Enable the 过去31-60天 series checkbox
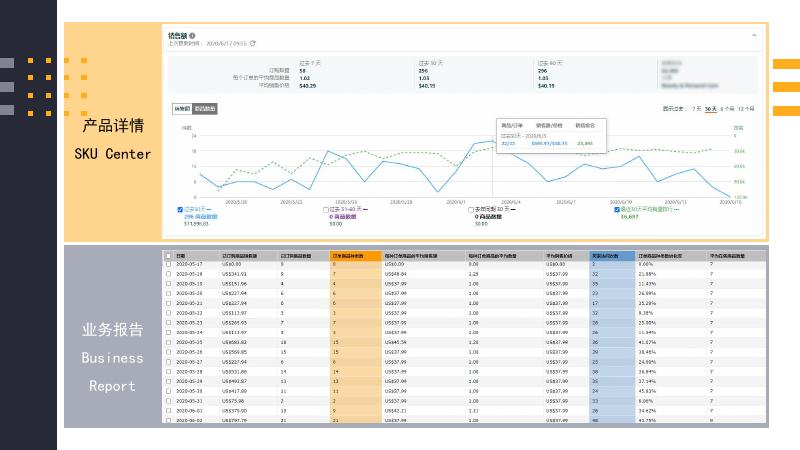Image resolution: width=800 pixels, height=450 pixels. [x=326, y=210]
